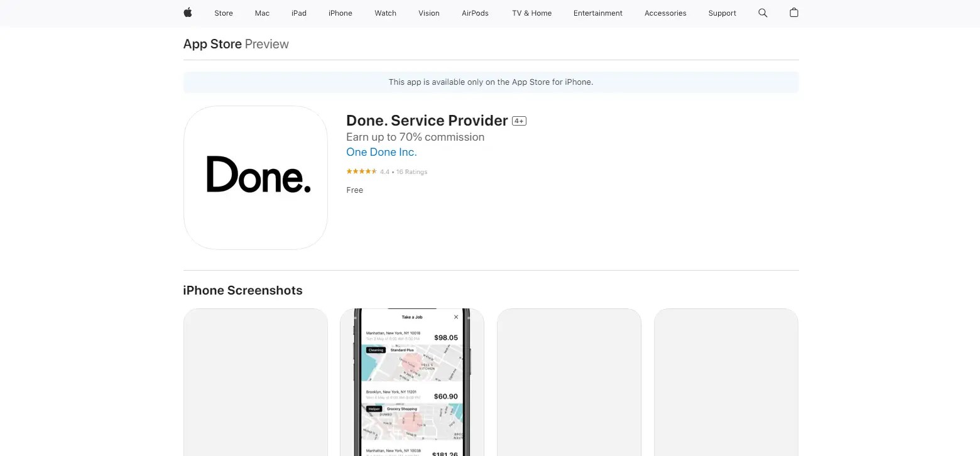The image size is (980, 456).
Task: Click the Preview label in header
Action: point(267,44)
